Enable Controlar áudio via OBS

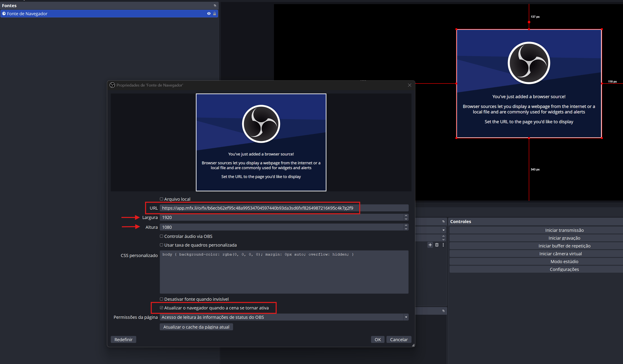[161, 236]
